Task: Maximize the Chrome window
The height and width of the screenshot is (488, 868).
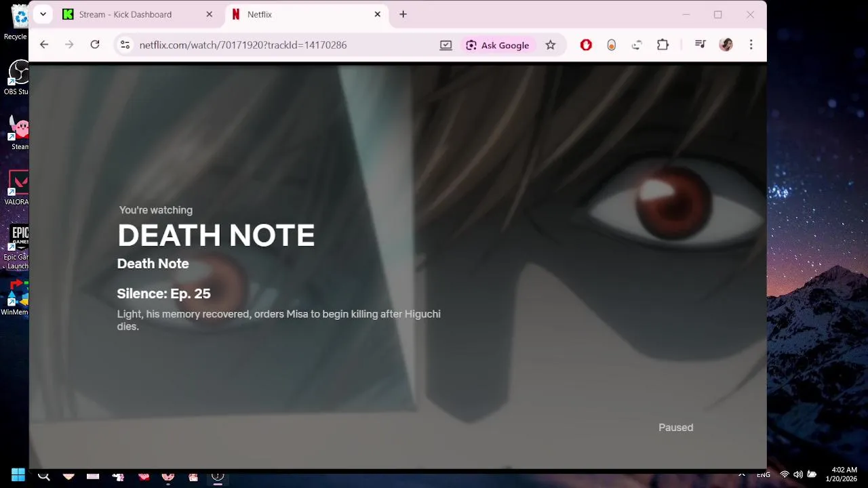Action: pyautogui.click(x=717, y=14)
